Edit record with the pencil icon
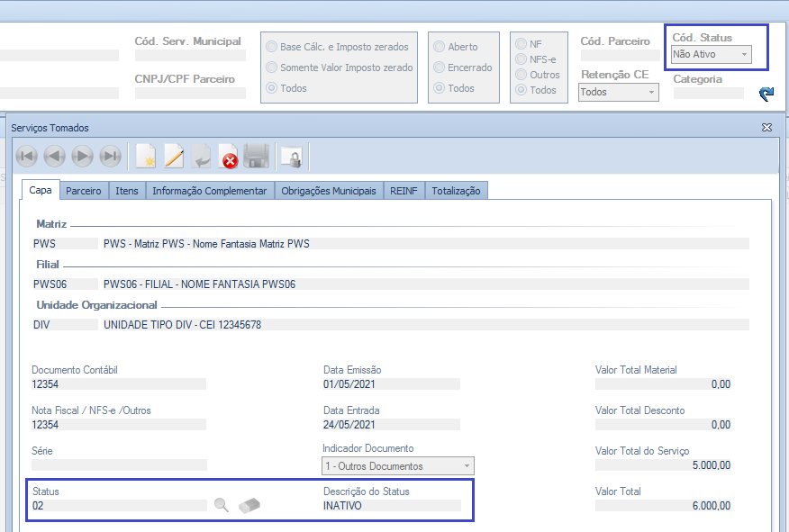This screenshot has width=789, height=532. (x=174, y=157)
